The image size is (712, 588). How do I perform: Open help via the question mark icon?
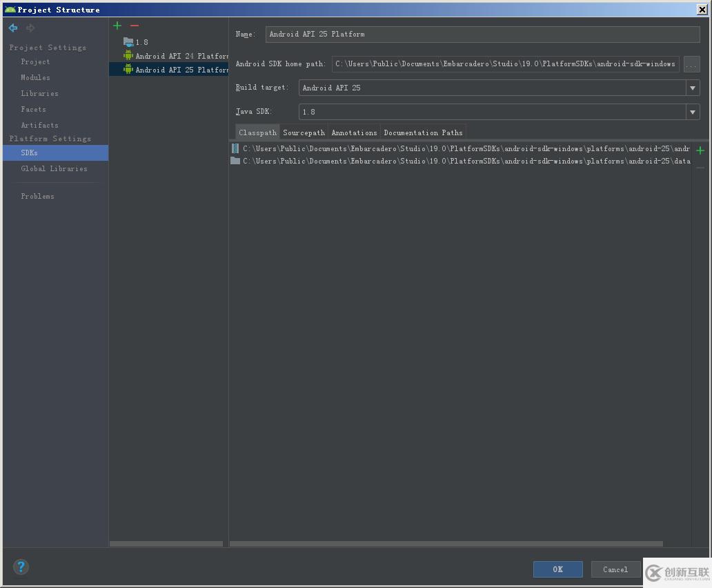tap(21, 567)
